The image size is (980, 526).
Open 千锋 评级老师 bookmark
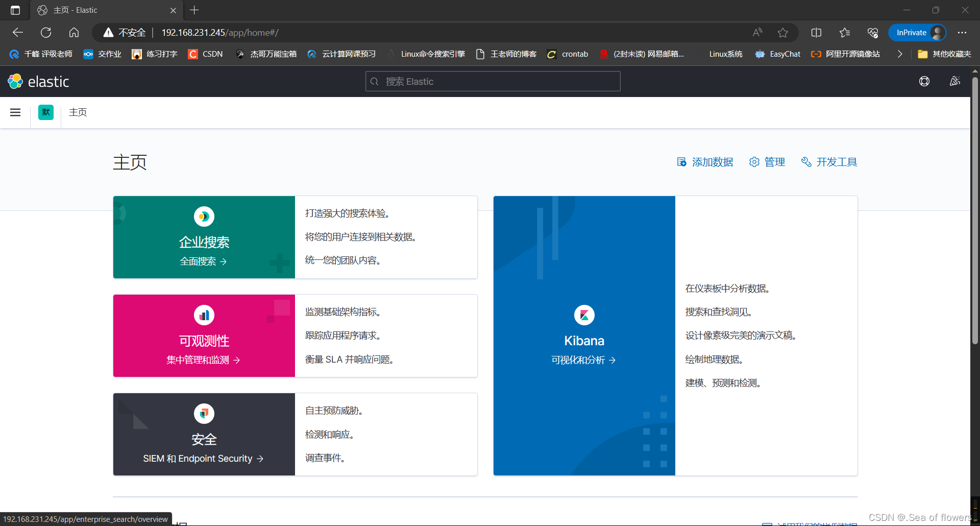(x=41, y=54)
